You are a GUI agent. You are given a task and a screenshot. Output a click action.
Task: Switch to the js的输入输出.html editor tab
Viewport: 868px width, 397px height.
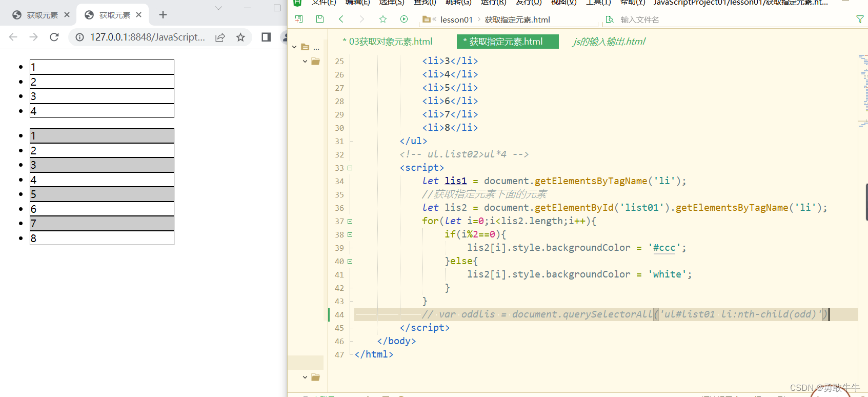pyautogui.click(x=609, y=42)
